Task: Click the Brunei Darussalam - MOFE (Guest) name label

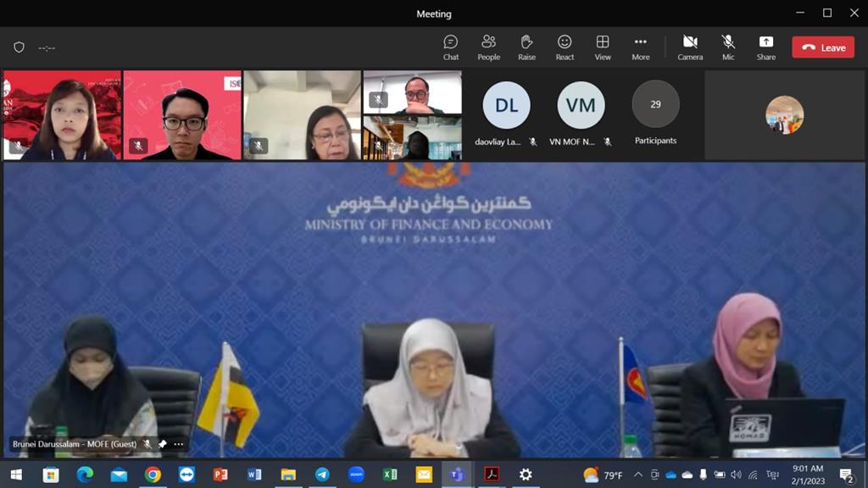Action: (75, 444)
